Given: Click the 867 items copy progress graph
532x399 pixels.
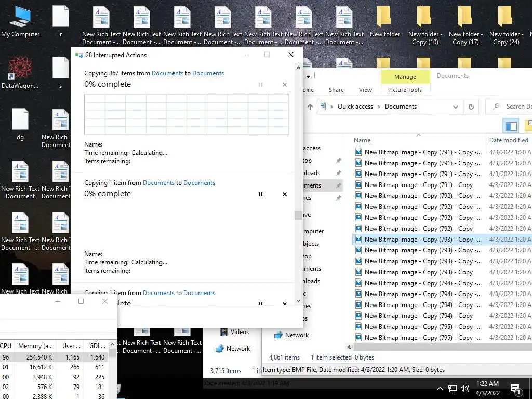Looking at the screenshot, I should pos(187,114).
